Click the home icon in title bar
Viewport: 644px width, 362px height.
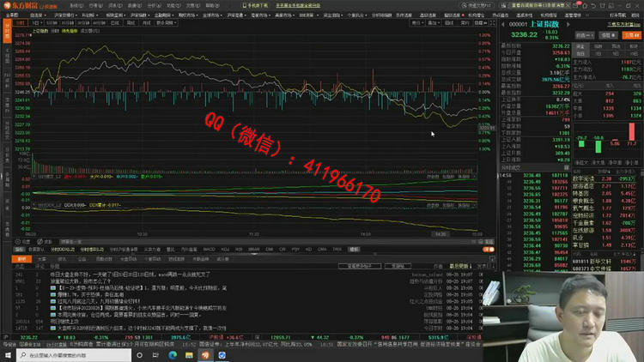click(586, 6)
